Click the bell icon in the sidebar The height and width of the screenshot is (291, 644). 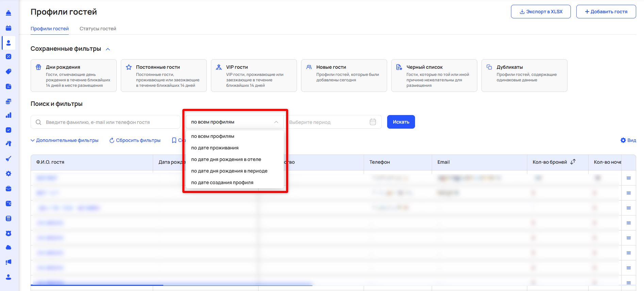pos(9,13)
